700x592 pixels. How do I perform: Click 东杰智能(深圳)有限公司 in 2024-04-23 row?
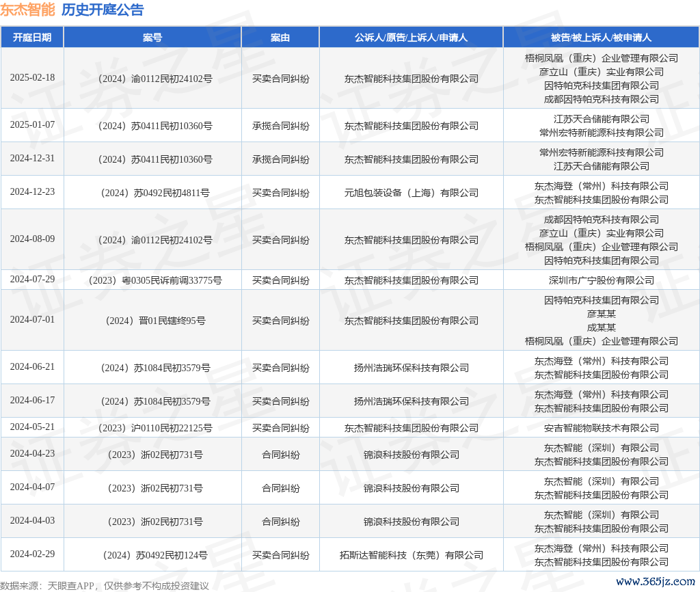(x=602, y=448)
